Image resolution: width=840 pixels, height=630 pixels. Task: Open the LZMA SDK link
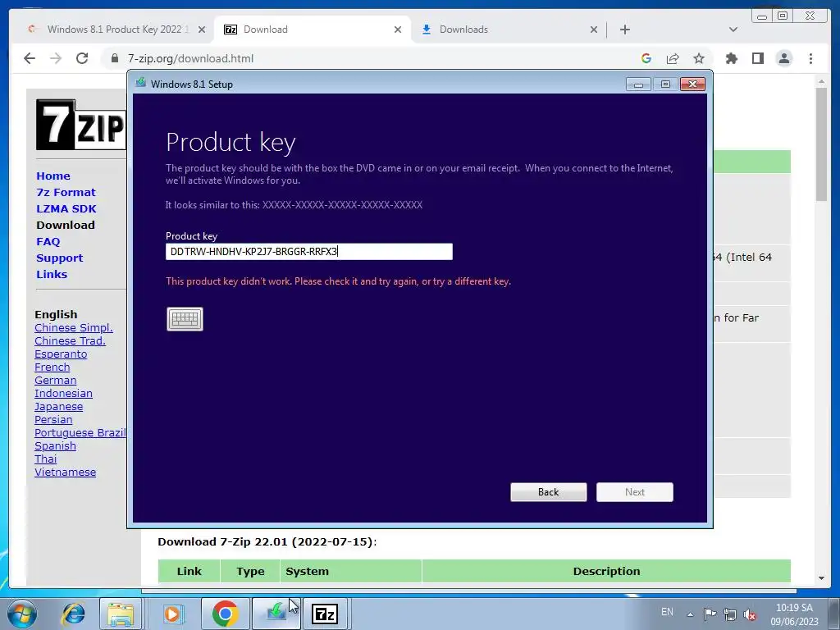pos(66,209)
